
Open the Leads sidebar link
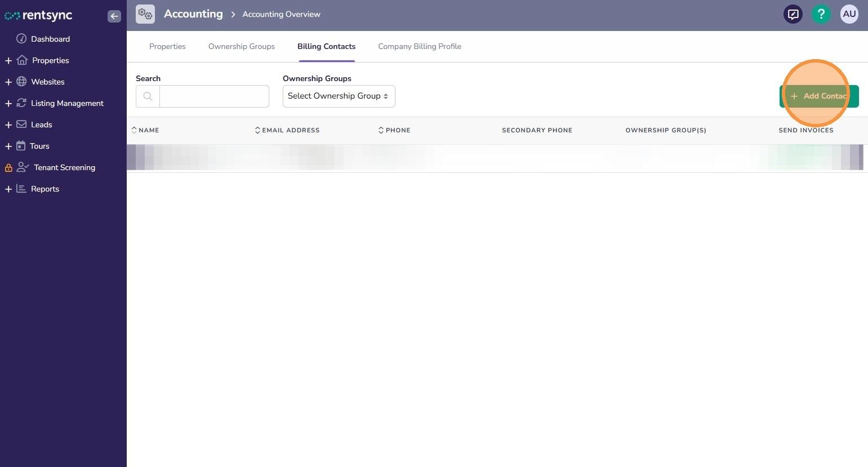(41, 124)
